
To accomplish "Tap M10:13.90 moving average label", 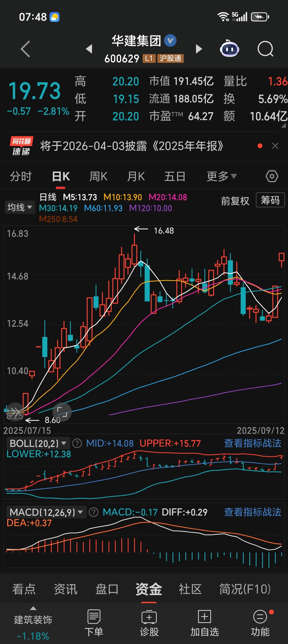I will click(x=123, y=197).
